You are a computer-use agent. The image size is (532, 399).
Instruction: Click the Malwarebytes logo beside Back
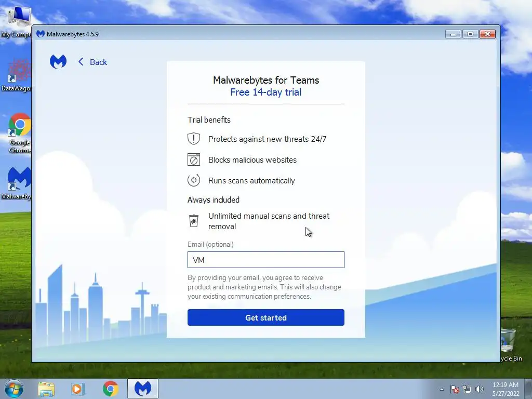pos(58,62)
